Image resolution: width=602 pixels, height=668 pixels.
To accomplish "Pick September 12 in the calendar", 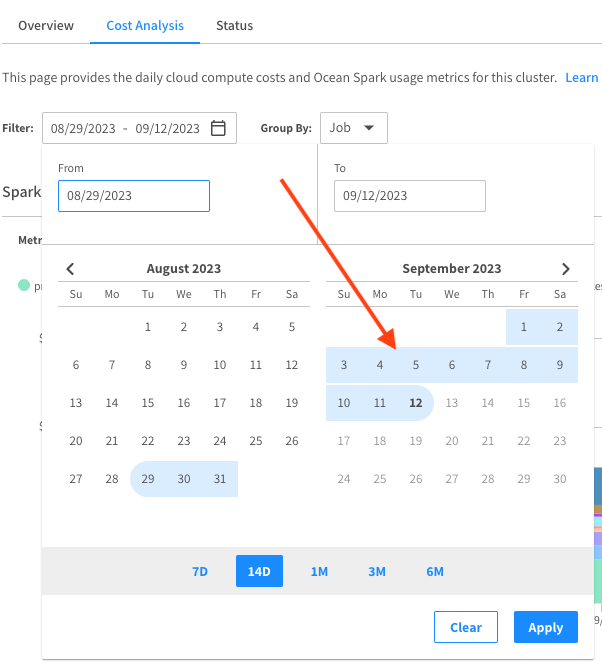I will point(415,403).
